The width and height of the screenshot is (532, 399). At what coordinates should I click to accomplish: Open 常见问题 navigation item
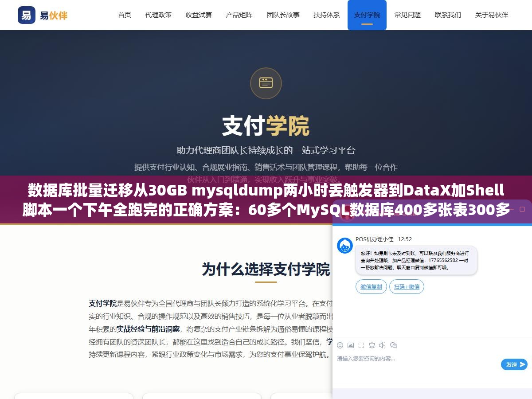pyautogui.click(x=407, y=15)
